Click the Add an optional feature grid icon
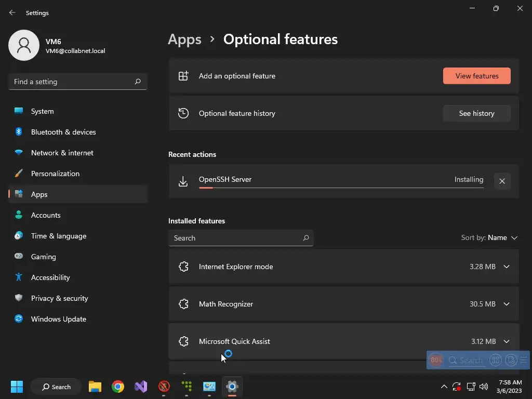The width and height of the screenshot is (532, 399). (183, 76)
